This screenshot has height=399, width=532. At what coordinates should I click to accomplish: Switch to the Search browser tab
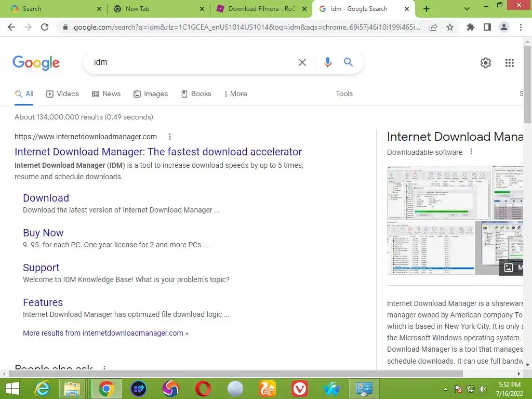tap(51, 9)
